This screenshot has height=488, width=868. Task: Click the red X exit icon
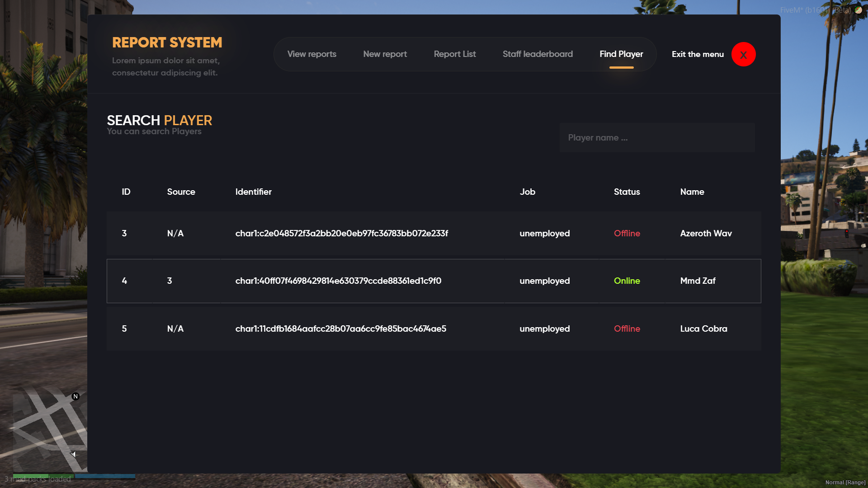pos(744,54)
